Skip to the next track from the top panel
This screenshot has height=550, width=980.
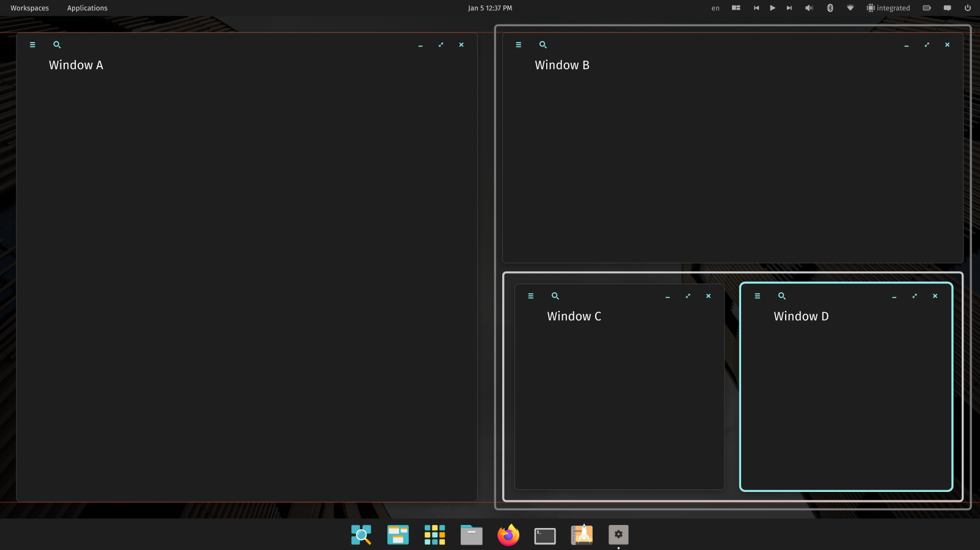tap(789, 8)
